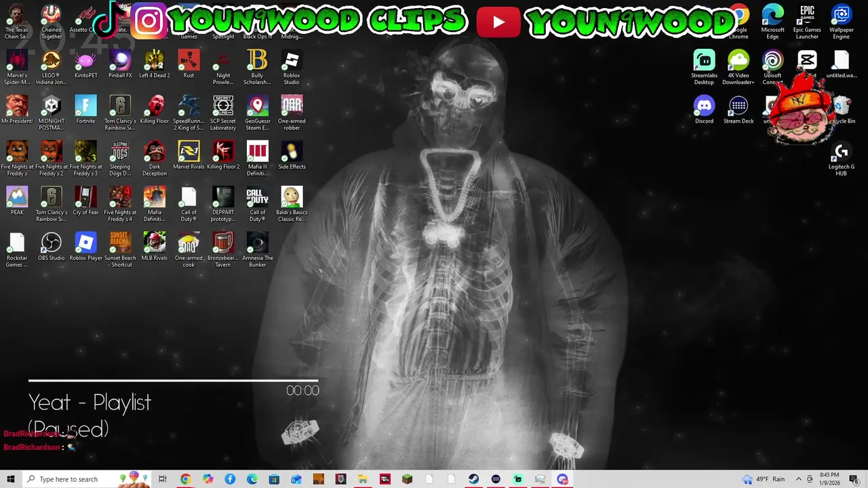The height and width of the screenshot is (488, 868).
Task: Launch Marvel Rivals desktop icon
Action: pos(189,156)
